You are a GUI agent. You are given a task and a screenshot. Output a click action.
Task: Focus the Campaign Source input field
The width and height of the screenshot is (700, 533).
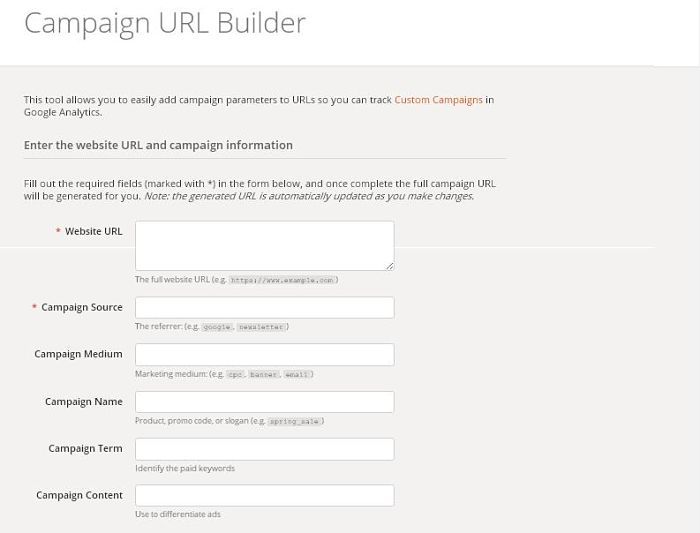265,308
